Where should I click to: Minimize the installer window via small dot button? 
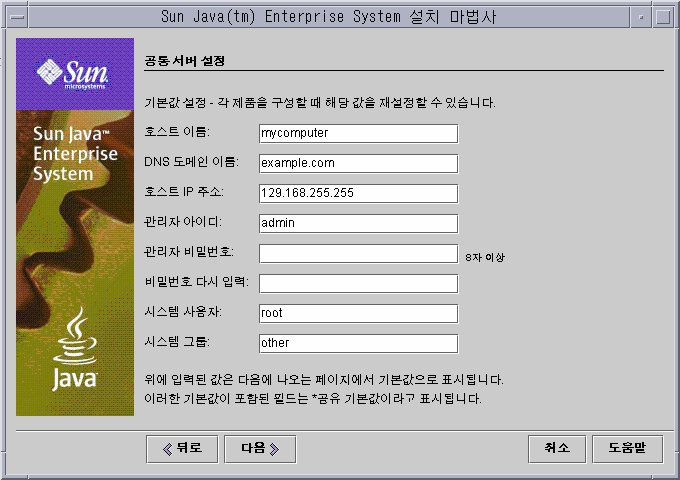tap(641, 17)
